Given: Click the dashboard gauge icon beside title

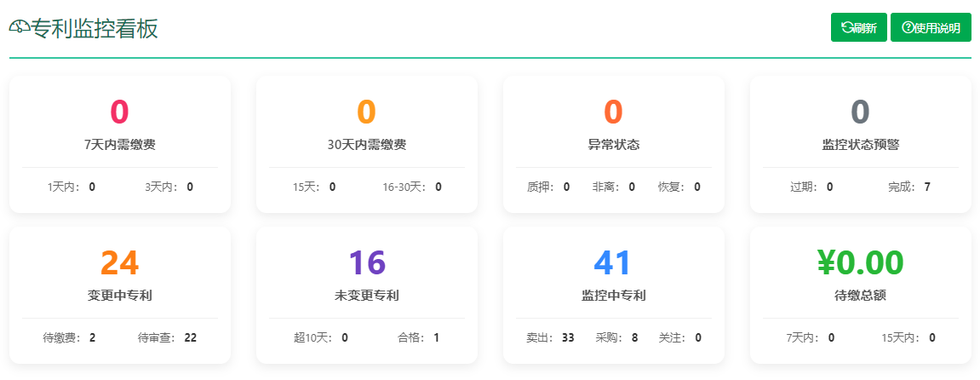Looking at the screenshot, I should (x=20, y=28).
